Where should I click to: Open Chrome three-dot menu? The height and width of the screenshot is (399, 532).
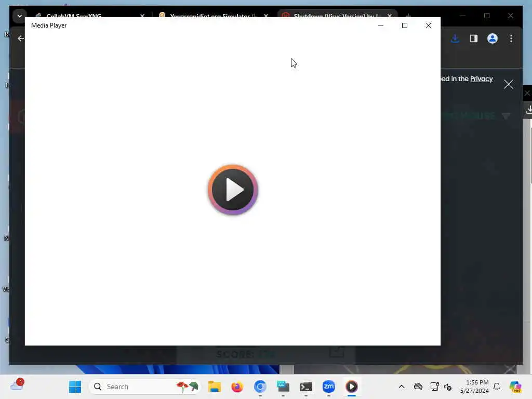pos(511,38)
